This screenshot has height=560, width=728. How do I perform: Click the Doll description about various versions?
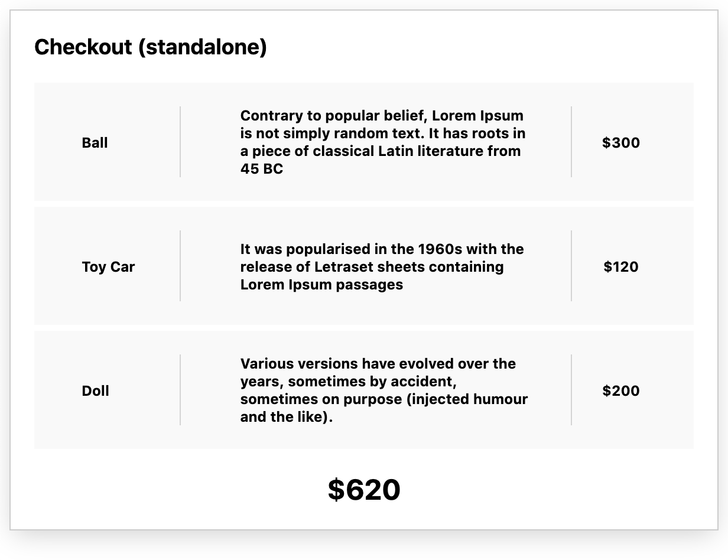pyautogui.click(x=384, y=390)
